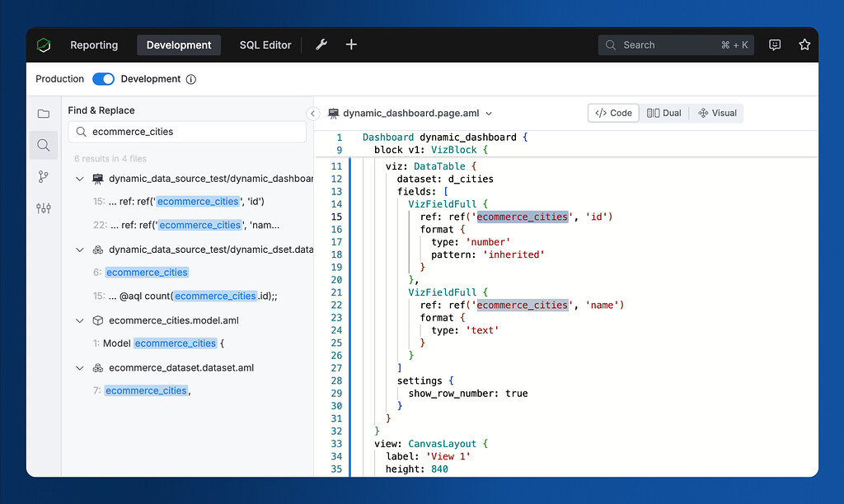Click the plus icon next to the wrench

click(x=351, y=44)
